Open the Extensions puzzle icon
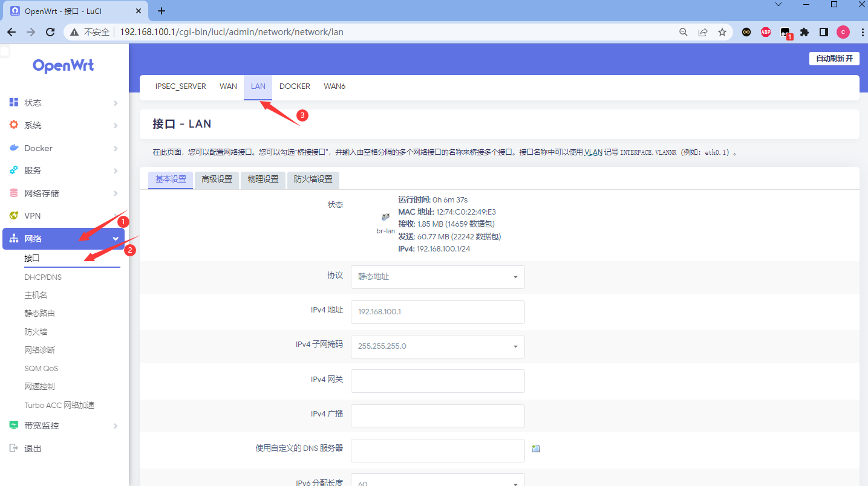The height and width of the screenshot is (486, 868). (x=804, y=32)
